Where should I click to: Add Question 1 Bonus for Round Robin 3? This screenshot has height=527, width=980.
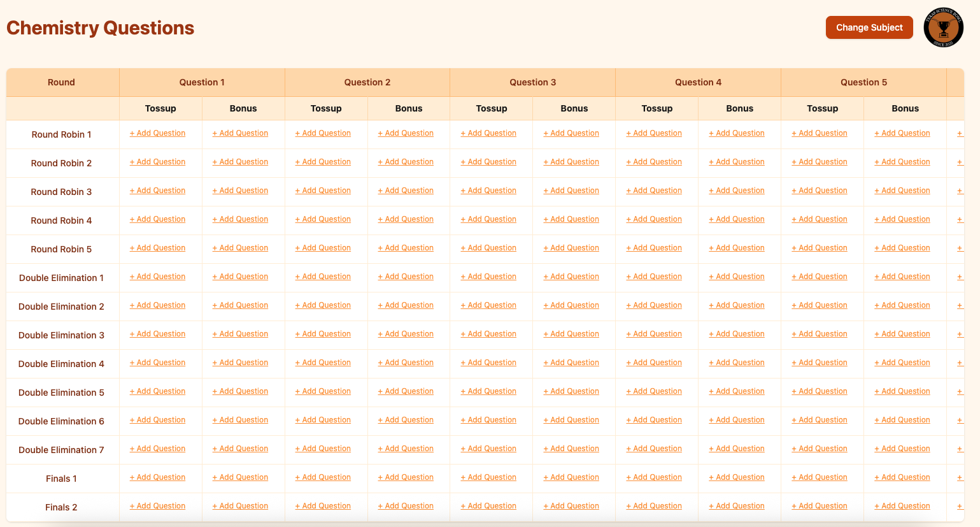(240, 191)
